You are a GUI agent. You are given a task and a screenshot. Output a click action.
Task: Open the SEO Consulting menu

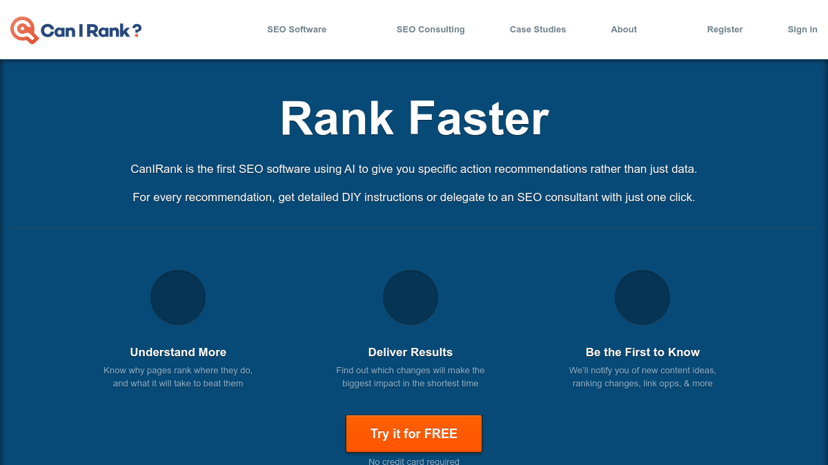tap(430, 30)
